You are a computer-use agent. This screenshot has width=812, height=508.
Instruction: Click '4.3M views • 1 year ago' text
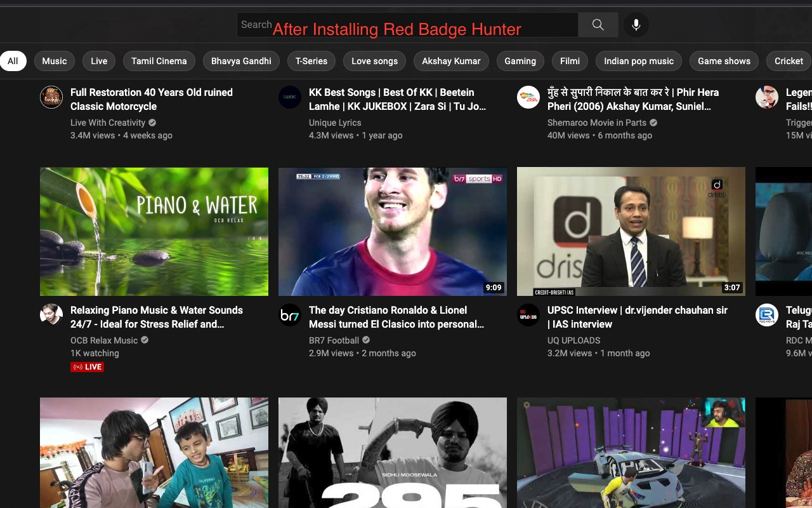coord(356,135)
